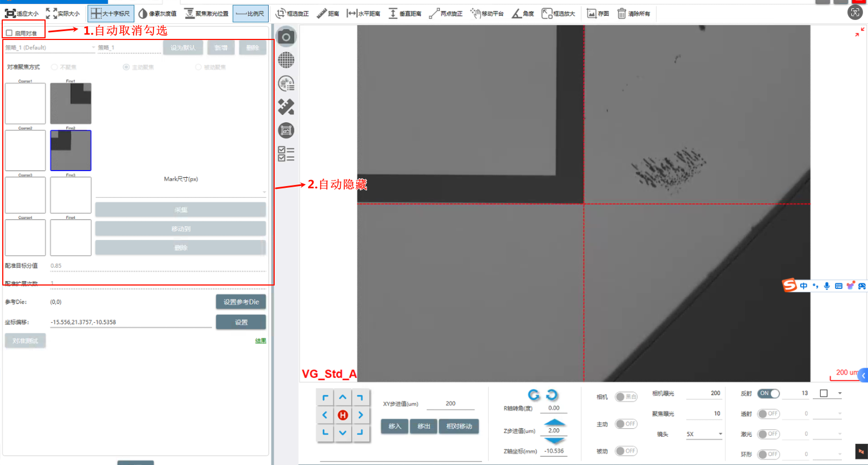Click the 设置参考Die button
The image size is (868, 465).
pos(241,302)
